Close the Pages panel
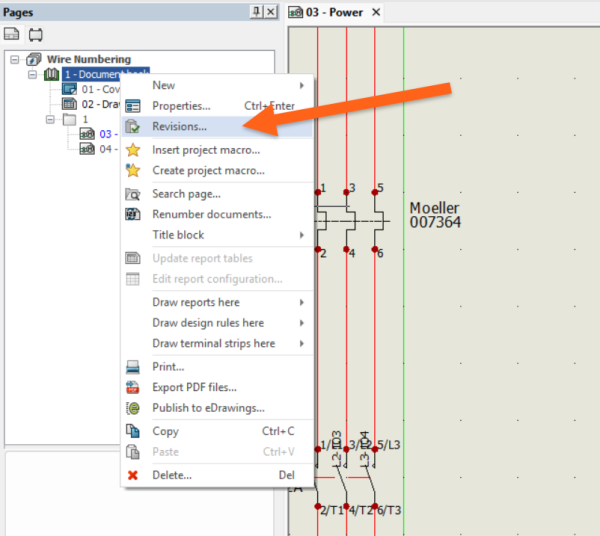This screenshot has height=536, width=600. click(271, 12)
